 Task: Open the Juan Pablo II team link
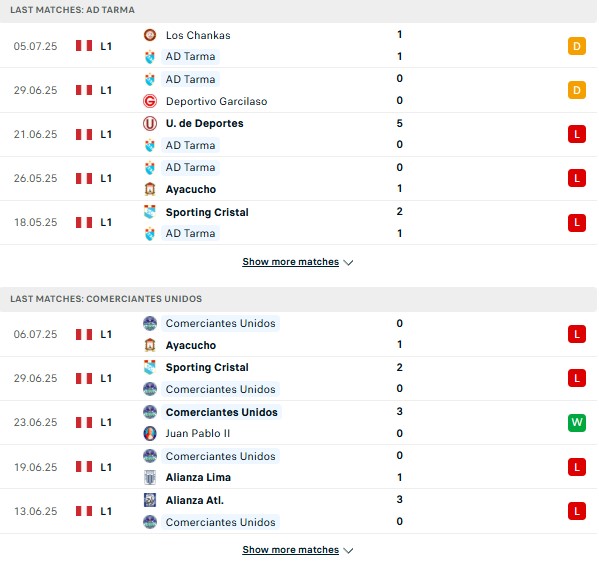click(198, 433)
